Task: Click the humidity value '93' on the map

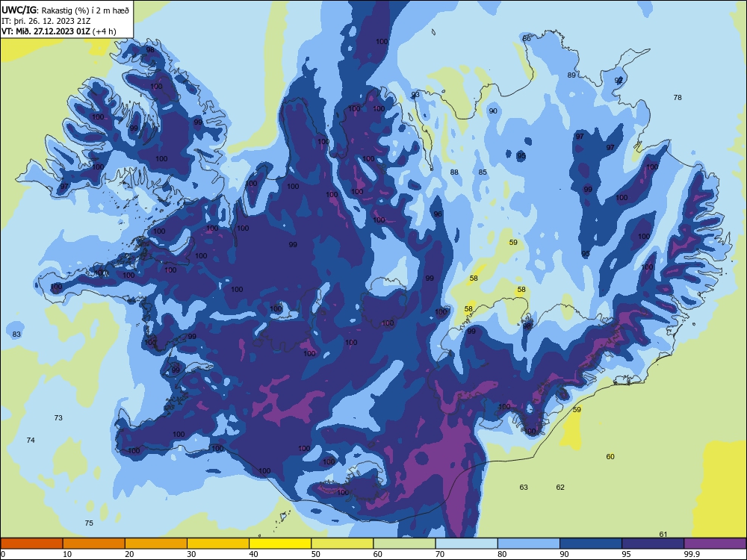Action: (x=415, y=95)
